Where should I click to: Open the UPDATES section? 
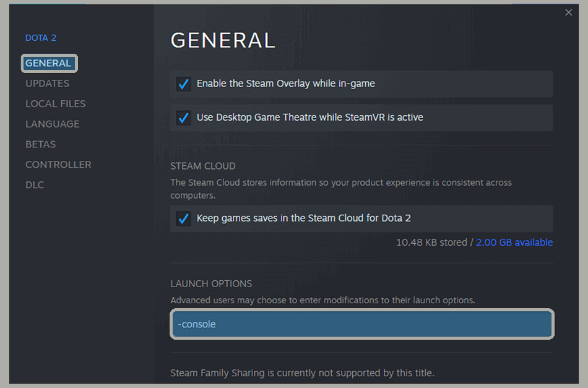point(47,84)
